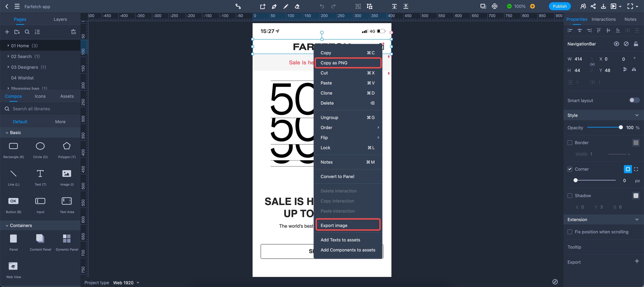
Task: Add an Export setting with plus
Action: pyautogui.click(x=637, y=261)
